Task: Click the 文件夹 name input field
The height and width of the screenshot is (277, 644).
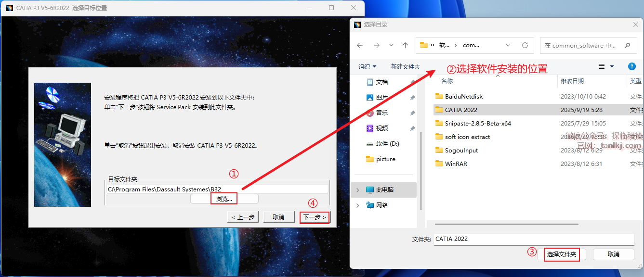Action: 534,239
